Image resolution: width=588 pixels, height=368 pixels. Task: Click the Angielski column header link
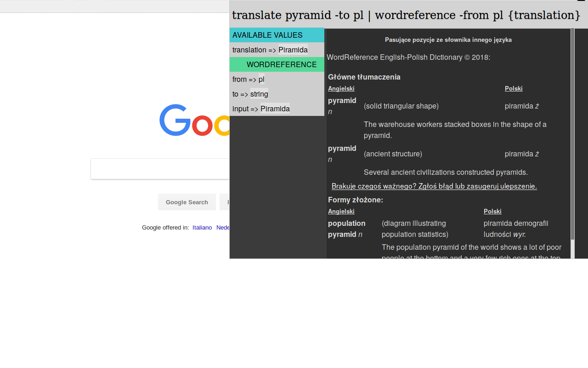(341, 88)
